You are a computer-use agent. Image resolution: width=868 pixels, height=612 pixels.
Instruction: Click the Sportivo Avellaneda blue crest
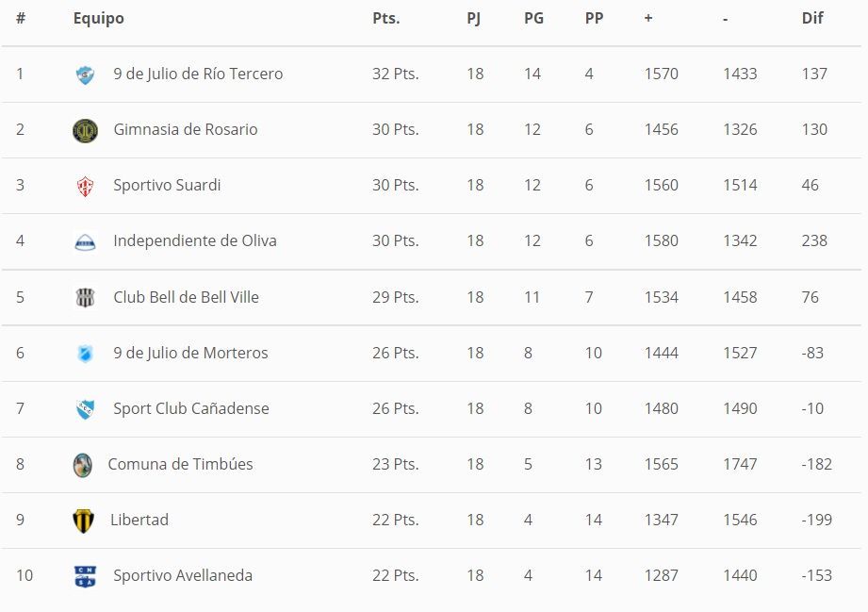pyautogui.click(x=85, y=576)
